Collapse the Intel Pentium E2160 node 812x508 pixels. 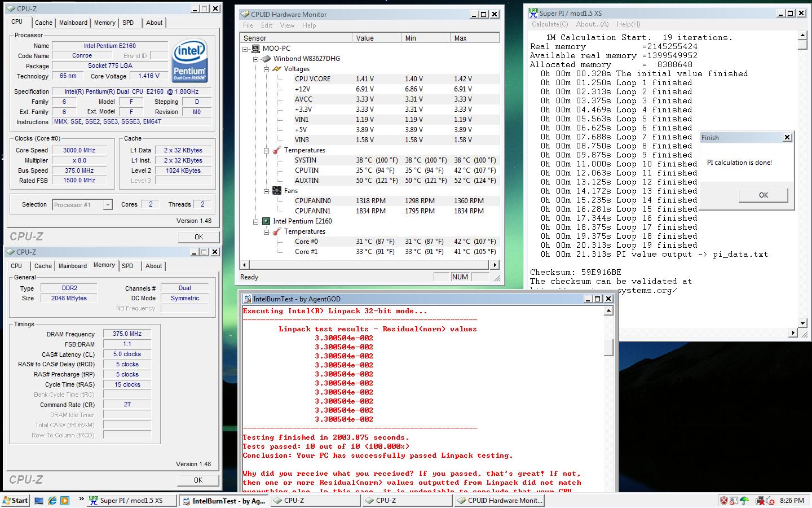tap(255, 221)
